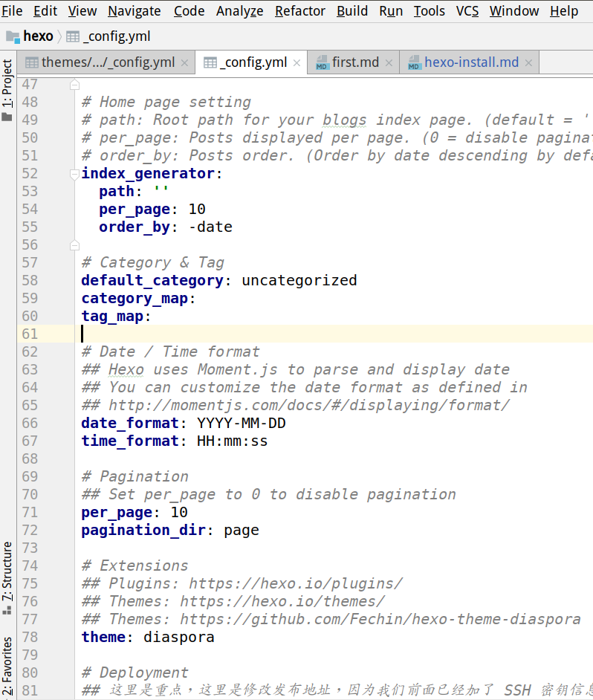Switch to the hexo-install.md tab

(471, 62)
